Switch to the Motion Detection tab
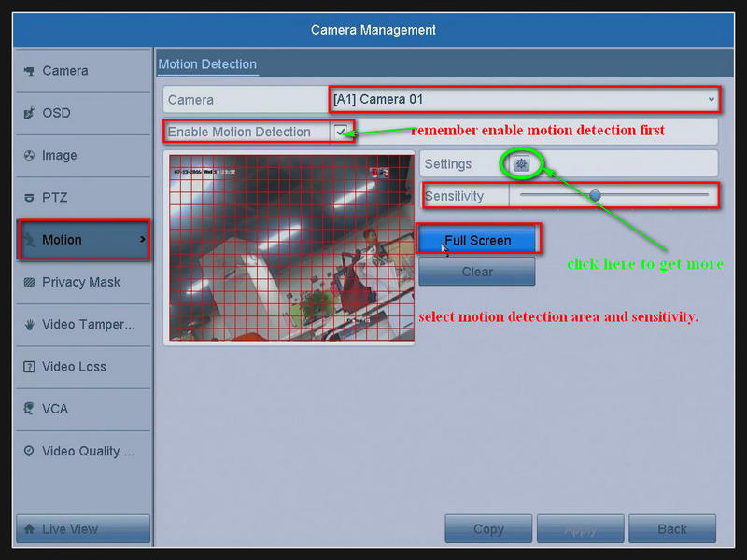This screenshot has width=747, height=560. point(207,64)
